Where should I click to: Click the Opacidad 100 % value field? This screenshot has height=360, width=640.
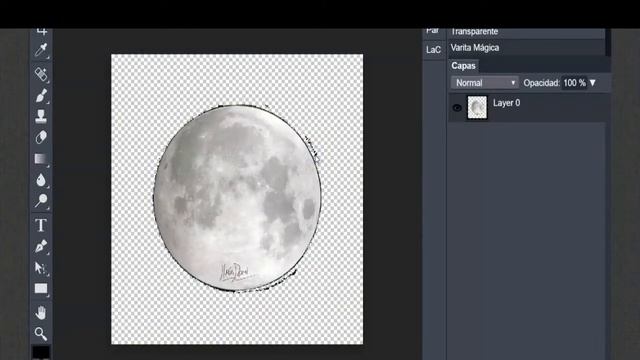click(574, 83)
